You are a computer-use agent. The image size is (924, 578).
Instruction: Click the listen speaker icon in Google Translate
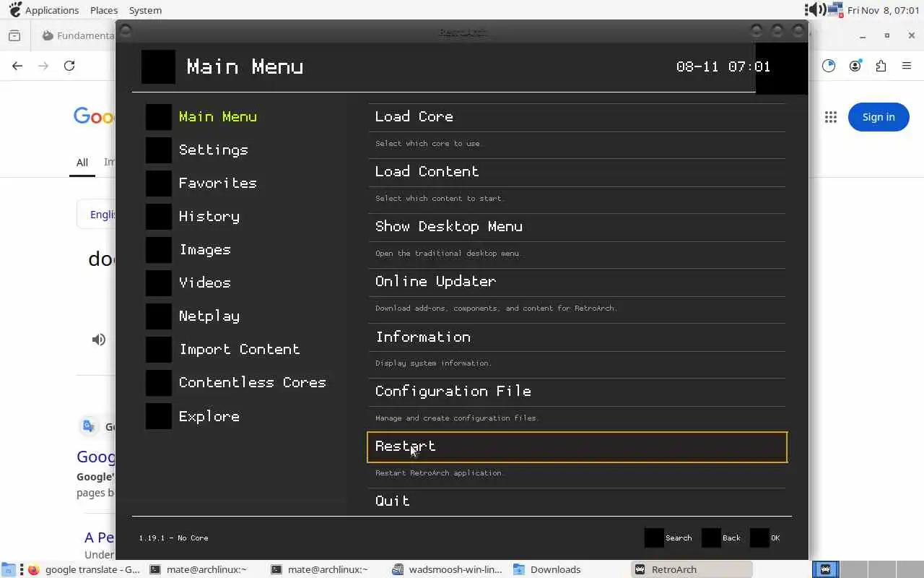tap(99, 340)
